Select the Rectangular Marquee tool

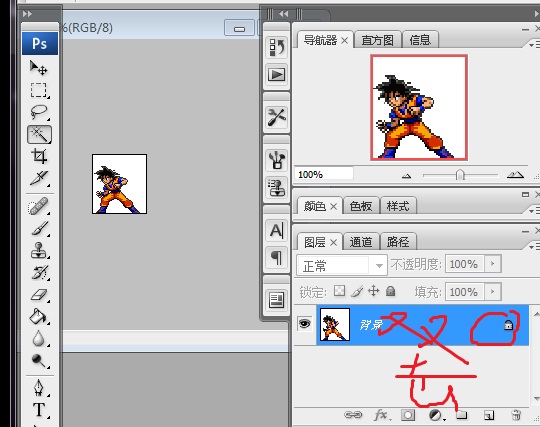click(x=39, y=90)
